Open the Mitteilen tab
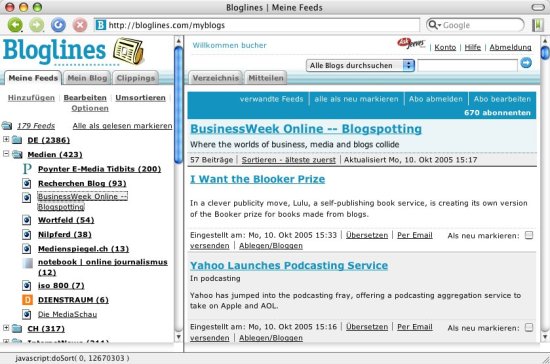Image resolution: width=550 pixels, height=364 pixels. click(266, 78)
